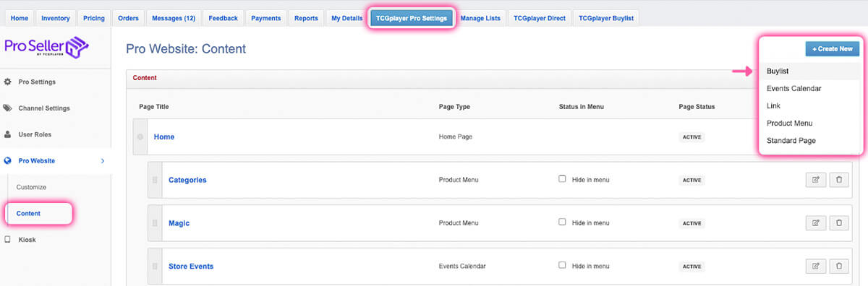
Task: Edit the Store Events page with the pencil icon
Action: (x=816, y=266)
